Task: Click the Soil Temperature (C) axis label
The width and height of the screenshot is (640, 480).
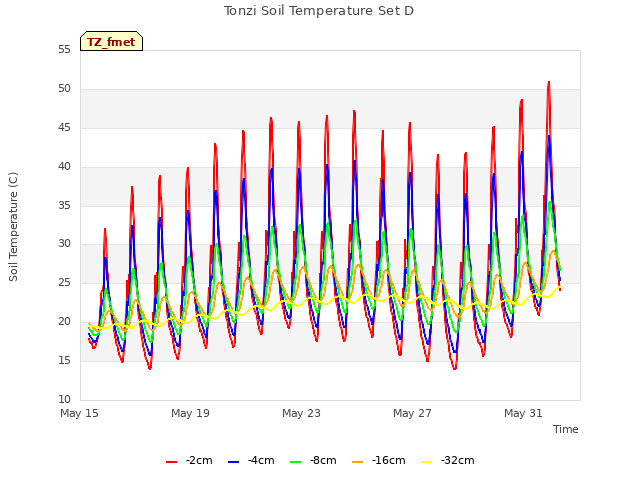Action: tap(13, 227)
